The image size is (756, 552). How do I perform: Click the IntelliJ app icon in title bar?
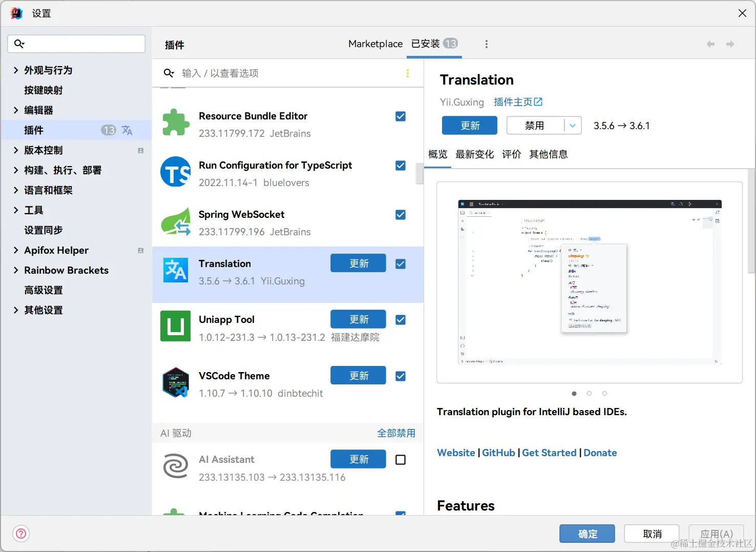[16, 13]
